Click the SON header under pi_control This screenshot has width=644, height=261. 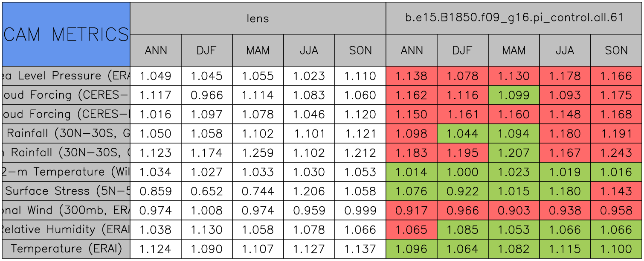pyautogui.click(x=616, y=50)
